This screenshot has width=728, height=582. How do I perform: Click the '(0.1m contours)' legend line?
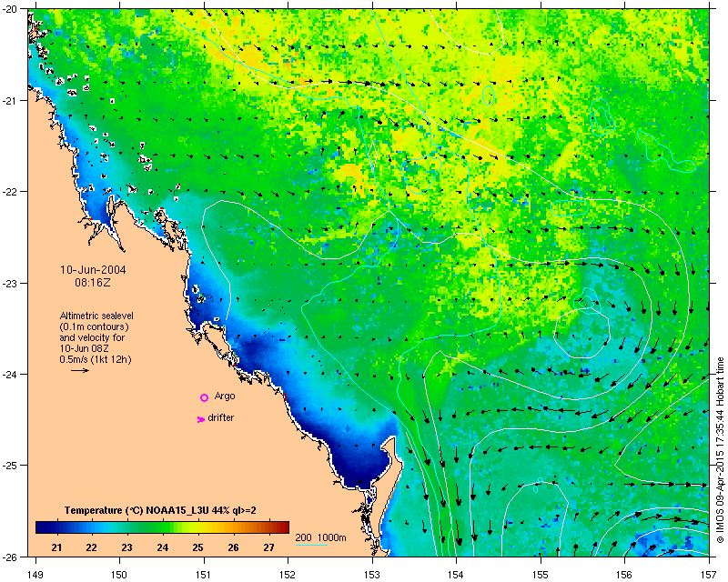pos(95,326)
